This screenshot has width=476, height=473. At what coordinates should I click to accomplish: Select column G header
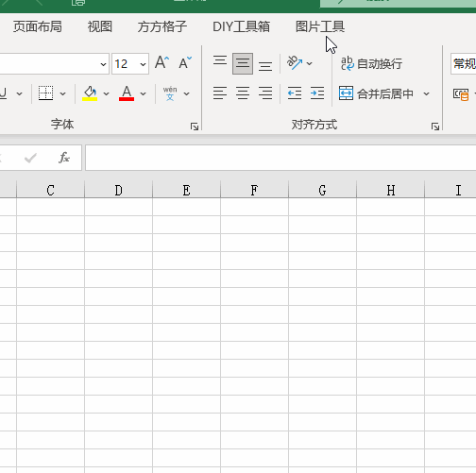[322, 190]
